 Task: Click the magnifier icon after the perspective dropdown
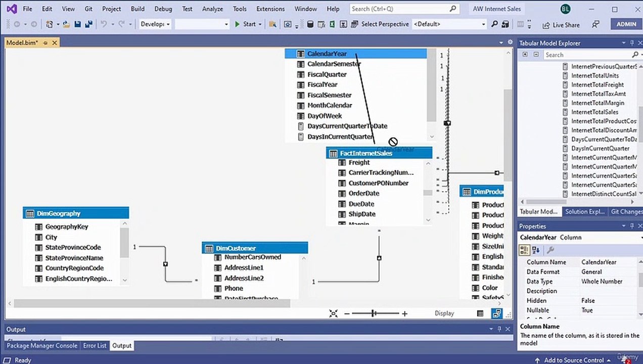click(x=494, y=24)
